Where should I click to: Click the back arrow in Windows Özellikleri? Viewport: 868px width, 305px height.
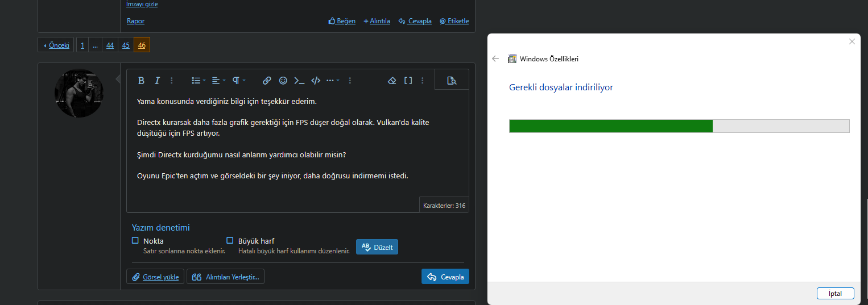(x=495, y=59)
